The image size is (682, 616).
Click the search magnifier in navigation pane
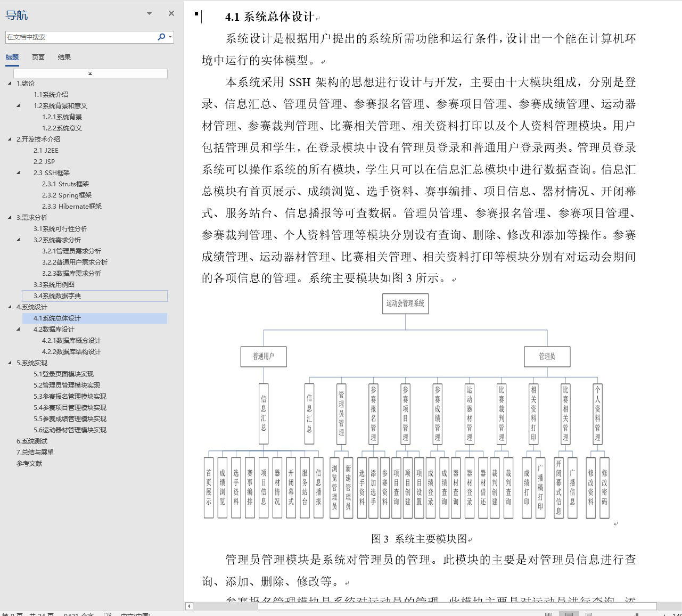point(160,37)
